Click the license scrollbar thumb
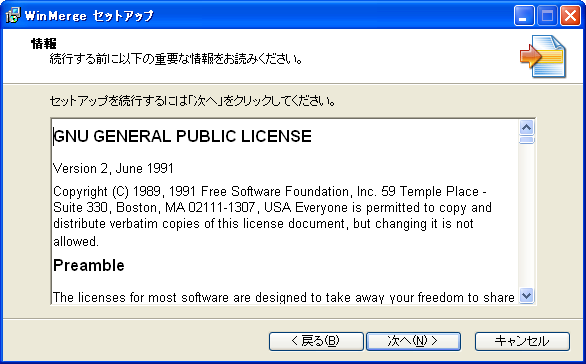The height and width of the screenshot is (364, 586). tap(527, 140)
